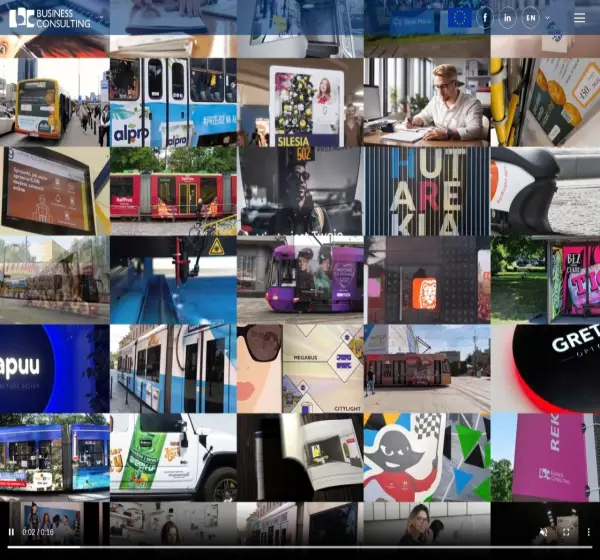Image resolution: width=600 pixels, height=560 pixels.
Task: Open the Facebook page icon
Action: [485, 18]
